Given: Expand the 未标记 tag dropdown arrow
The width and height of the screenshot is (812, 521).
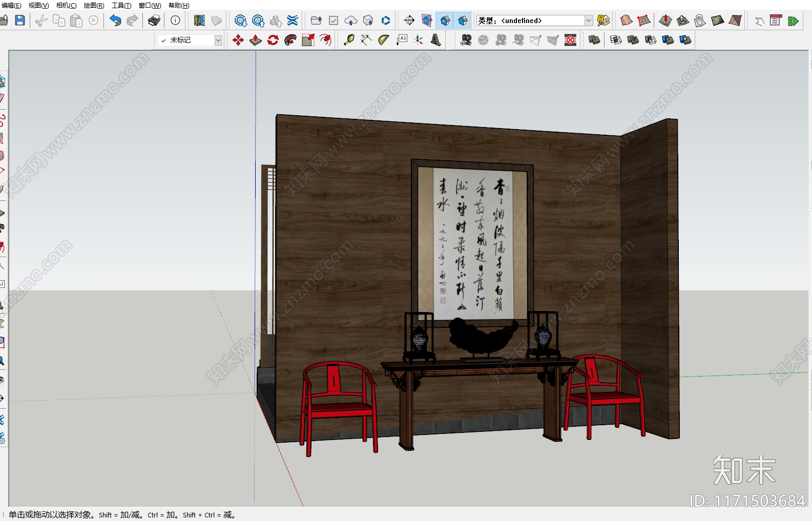Looking at the screenshot, I should pos(218,40).
